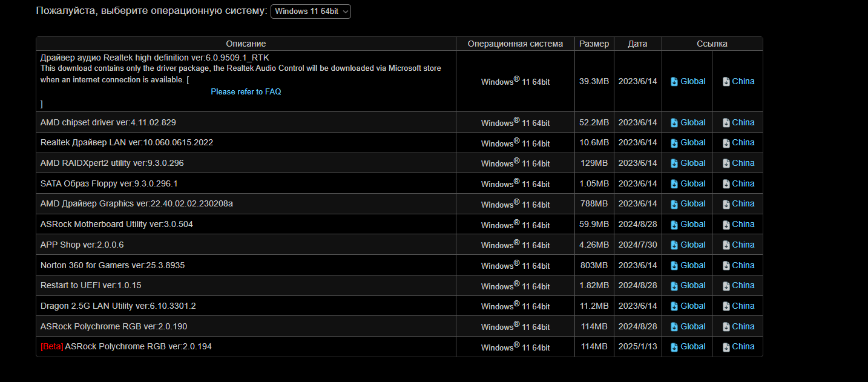Click the 2024/7/30 date cell
Image resolution: width=868 pixels, height=382 pixels.
click(637, 245)
